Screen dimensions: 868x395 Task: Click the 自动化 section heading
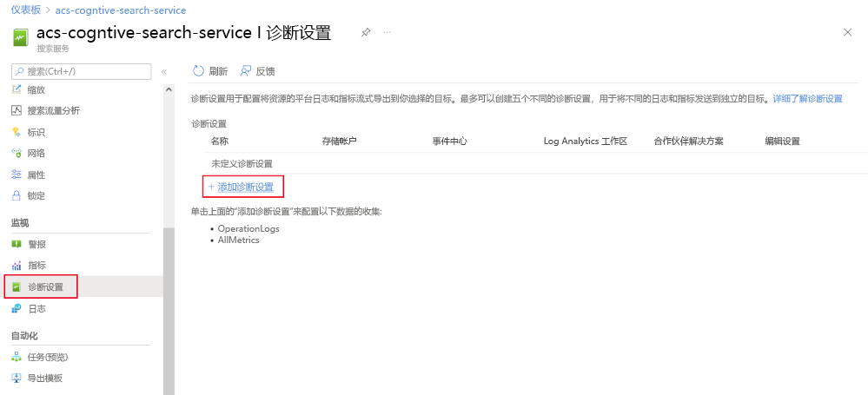[24, 335]
